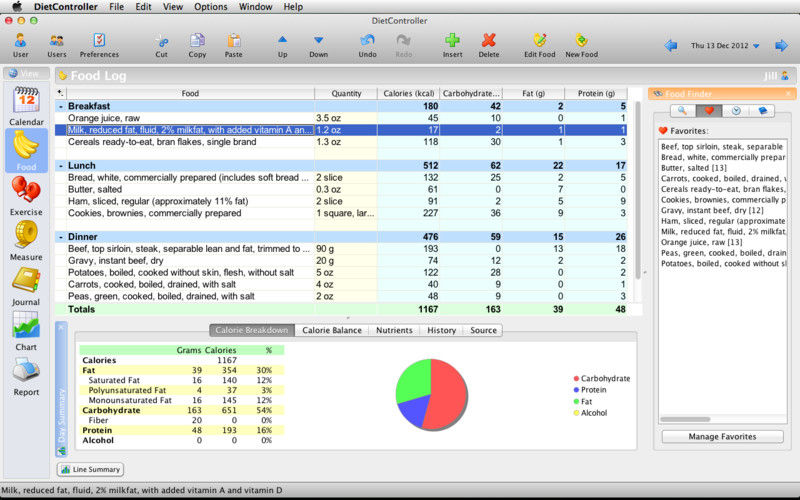
Task: Open the Exercise boxing gloves view
Action: tap(26, 196)
